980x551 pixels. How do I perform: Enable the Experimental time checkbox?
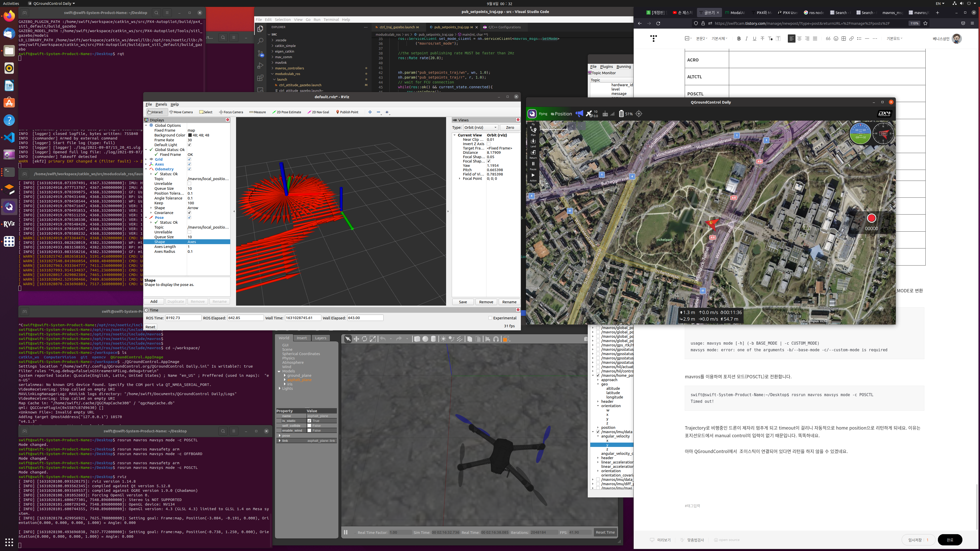point(490,318)
